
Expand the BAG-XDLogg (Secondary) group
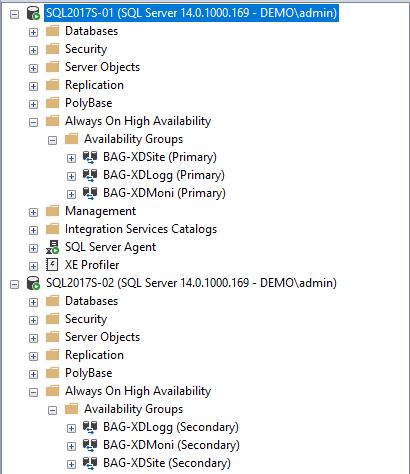coord(71,428)
